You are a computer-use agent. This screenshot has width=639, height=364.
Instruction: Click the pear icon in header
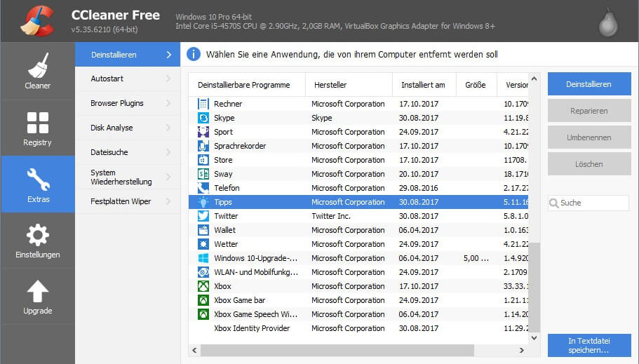click(608, 23)
